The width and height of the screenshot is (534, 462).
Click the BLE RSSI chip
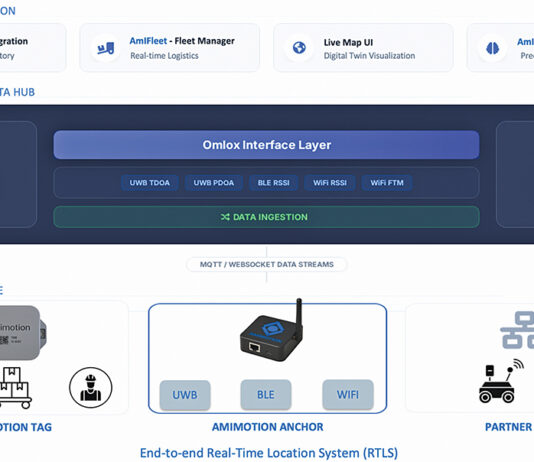(273, 183)
